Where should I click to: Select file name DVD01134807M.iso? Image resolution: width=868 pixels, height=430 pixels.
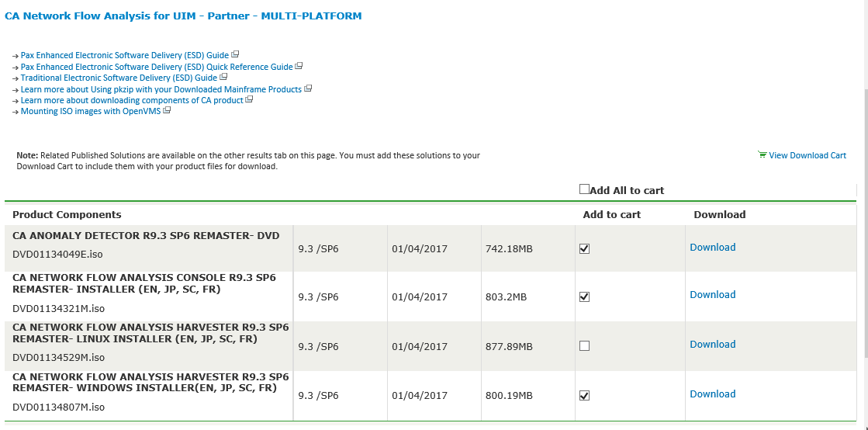(59, 407)
